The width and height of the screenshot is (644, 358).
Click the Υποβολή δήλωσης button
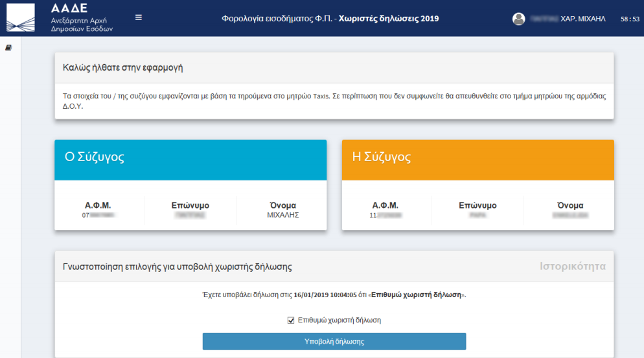(x=334, y=342)
